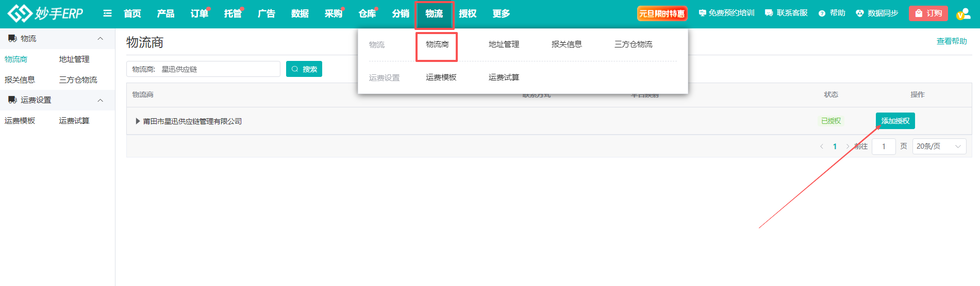This screenshot has height=286, width=980.
Task: Click the 状态 column header
Action: click(x=831, y=95)
